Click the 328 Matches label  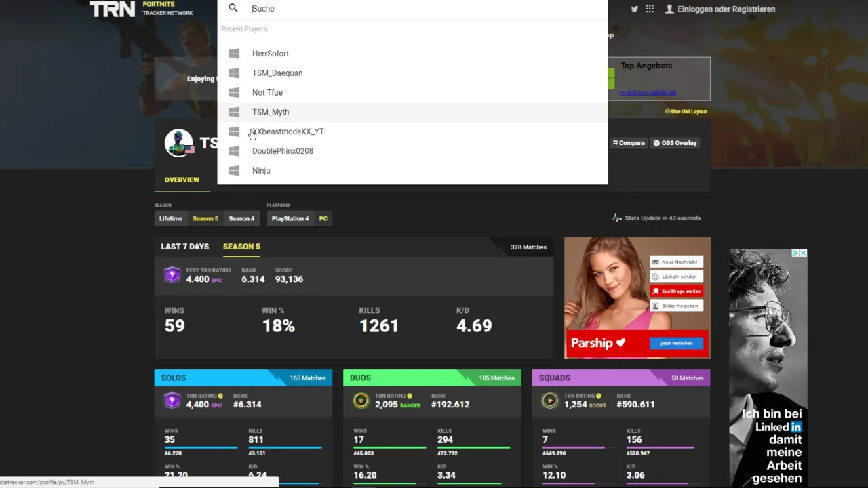pyautogui.click(x=528, y=247)
